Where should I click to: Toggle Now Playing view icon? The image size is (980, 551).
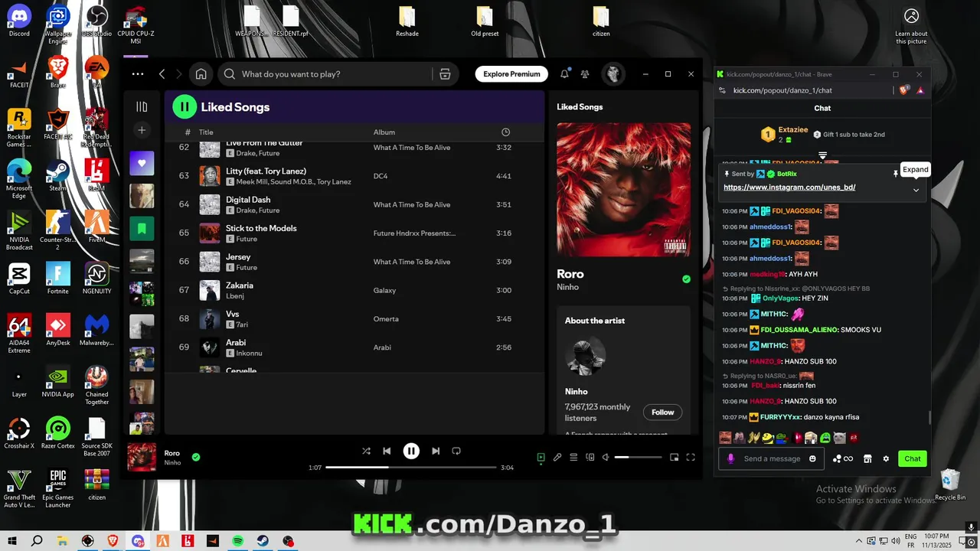tap(541, 458)
